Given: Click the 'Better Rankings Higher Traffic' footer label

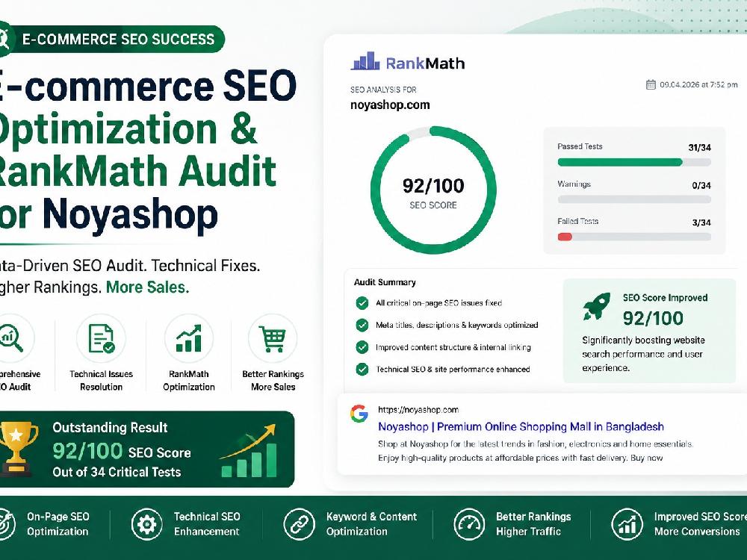Looking at the screenshot, I should coord(533,524).
